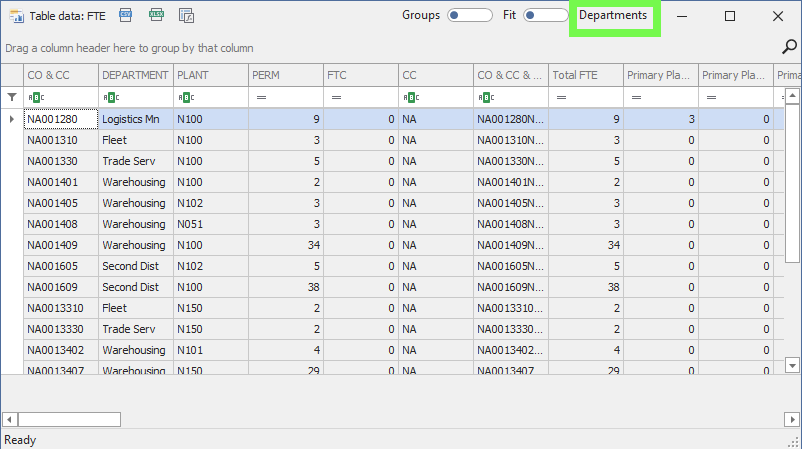Expand the first row indicator arrow
Screen dimensions: 802x449
(x=12, y=119)
